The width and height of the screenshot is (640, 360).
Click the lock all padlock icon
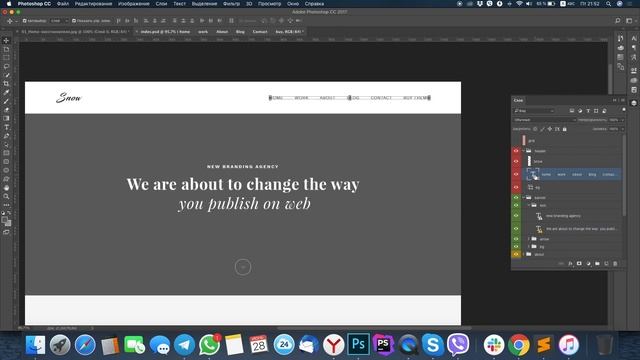tap(564, 129)
